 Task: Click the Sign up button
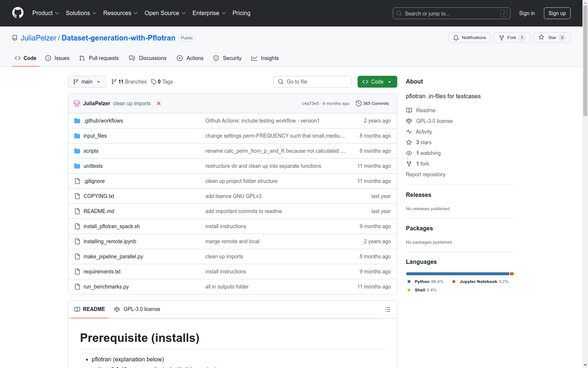coord(557,13)
